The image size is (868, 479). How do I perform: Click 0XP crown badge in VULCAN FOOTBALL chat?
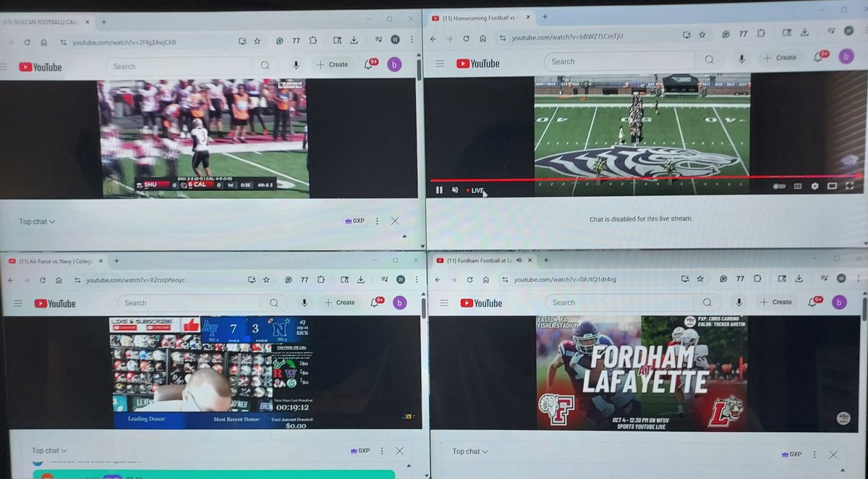point(355,221)
